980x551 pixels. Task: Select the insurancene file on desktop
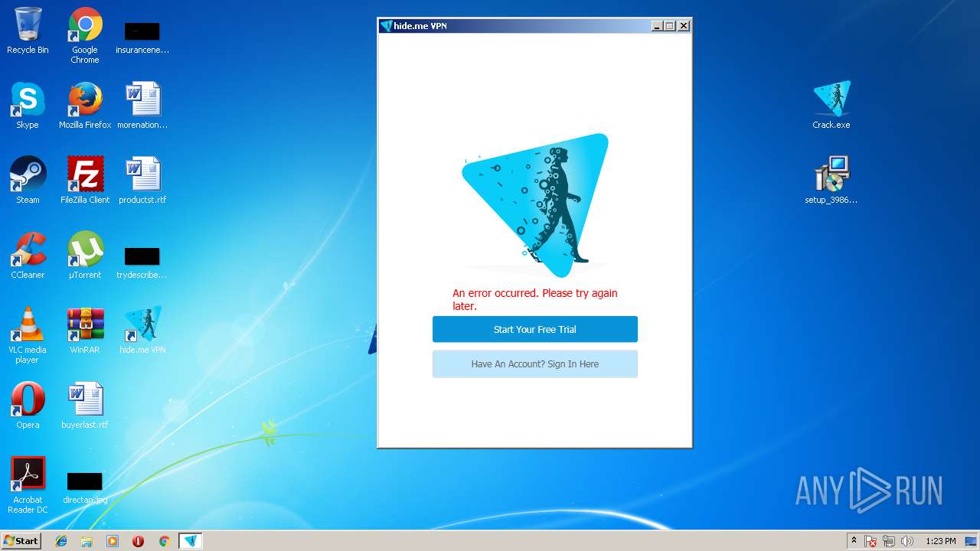point(142,37)
